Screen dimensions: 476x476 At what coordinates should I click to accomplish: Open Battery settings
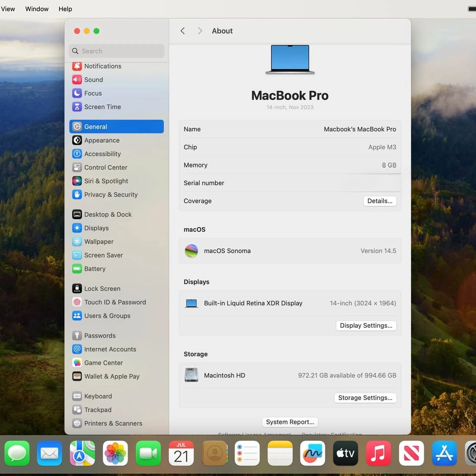coord(116,269)
